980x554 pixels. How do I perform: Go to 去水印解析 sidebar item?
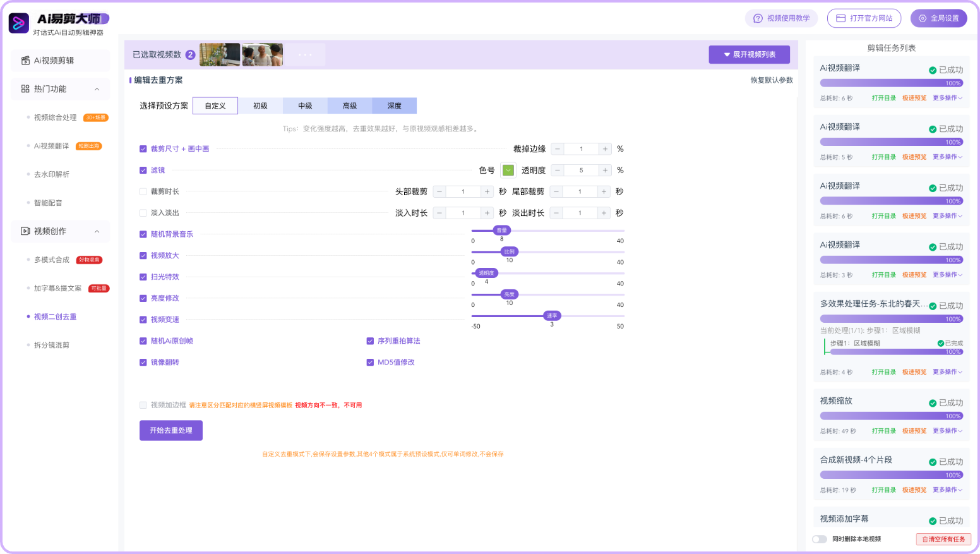tap(52, 174)
